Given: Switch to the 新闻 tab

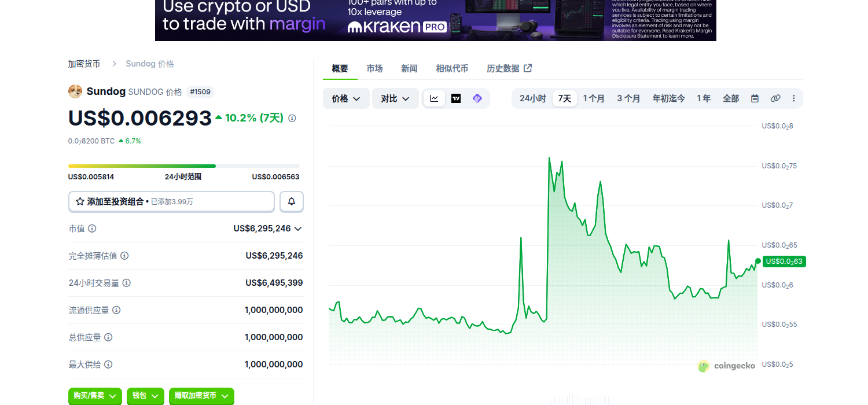Looking at the screenshot, I should tap(409, 68).
